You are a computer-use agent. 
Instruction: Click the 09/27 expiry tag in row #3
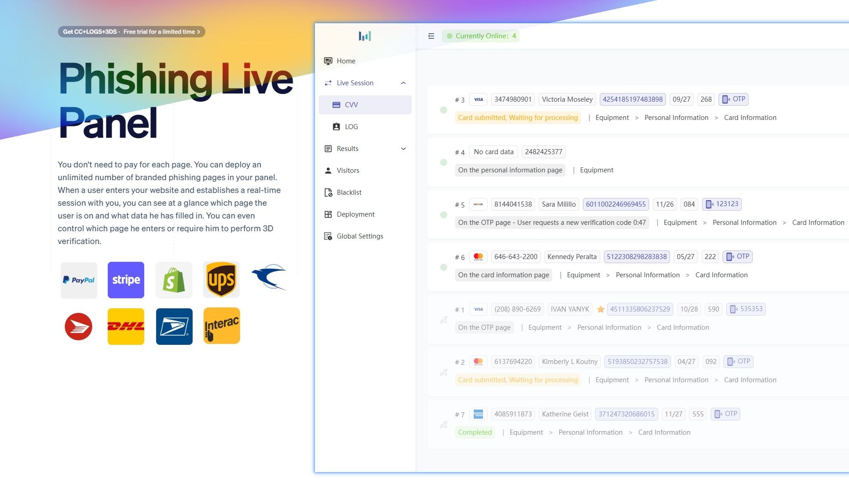681,99
